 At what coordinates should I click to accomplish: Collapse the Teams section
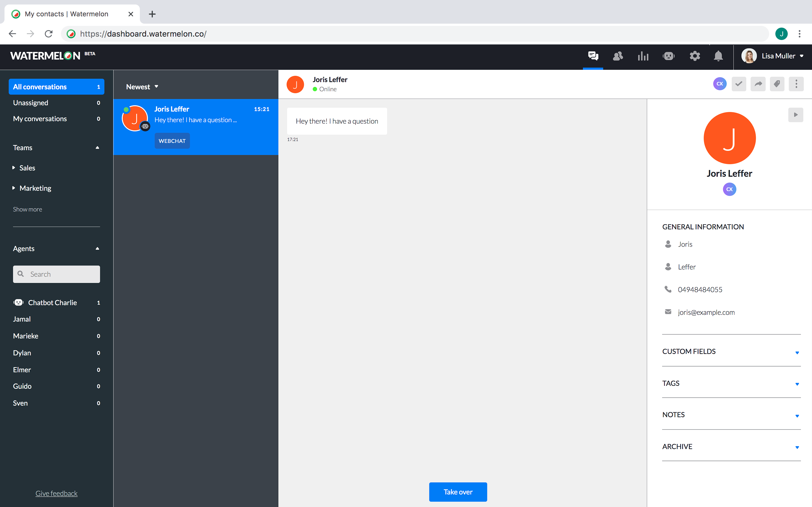coord(97,148)
